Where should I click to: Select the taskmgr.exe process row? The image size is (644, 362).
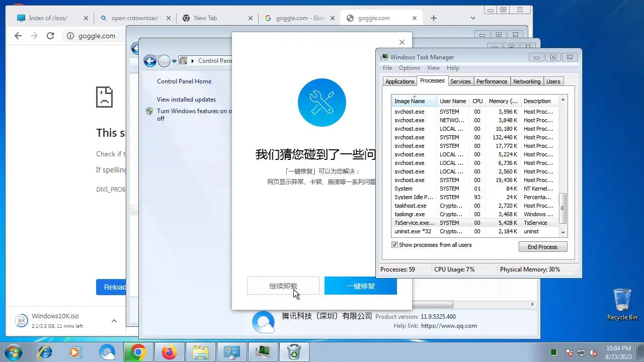pos(475,214)
